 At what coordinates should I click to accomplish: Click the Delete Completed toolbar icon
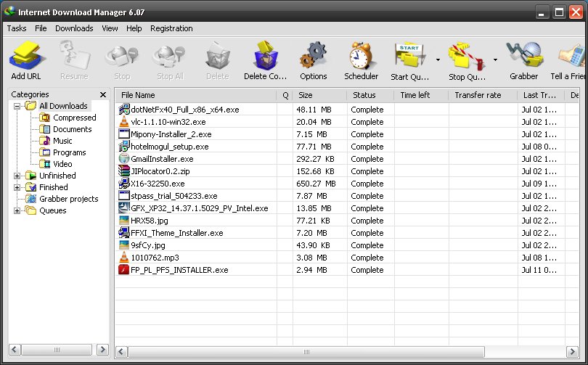click(x=266, y=55)
